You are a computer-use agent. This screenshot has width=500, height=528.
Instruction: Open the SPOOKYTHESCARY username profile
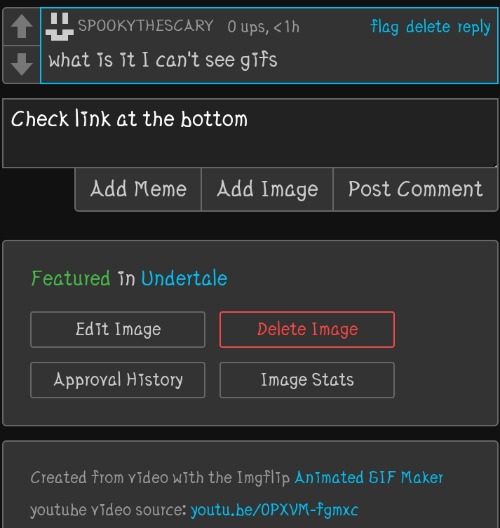click(145, 26)
